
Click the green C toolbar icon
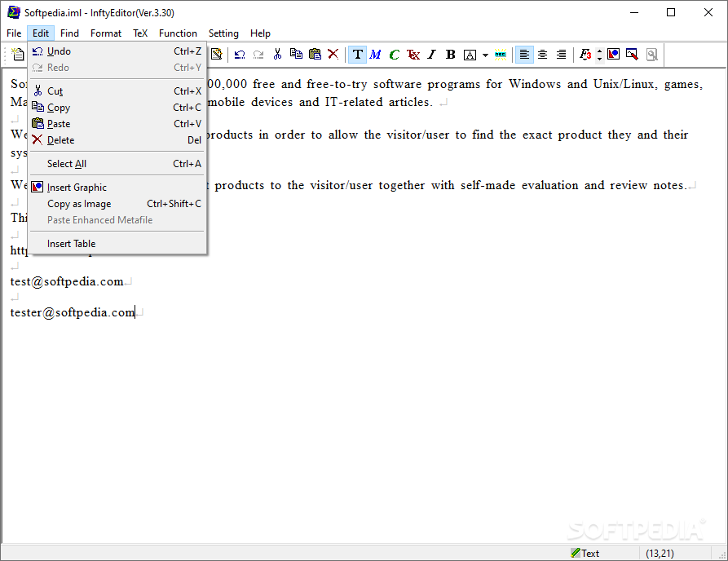[395, 55]
